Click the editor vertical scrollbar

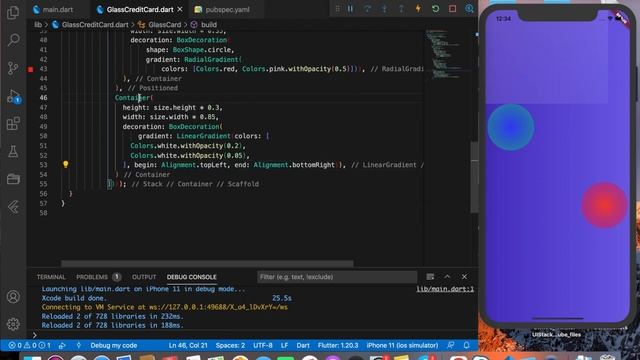474,177
